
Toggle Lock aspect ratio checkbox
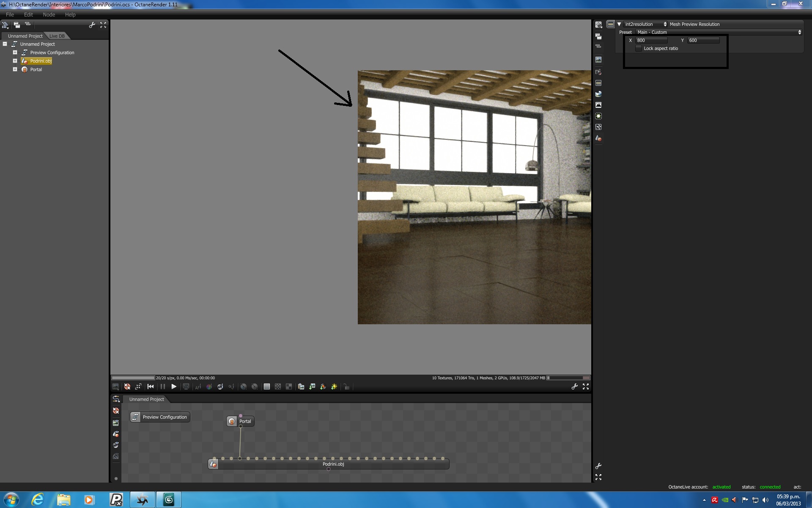tap(639, 49)
